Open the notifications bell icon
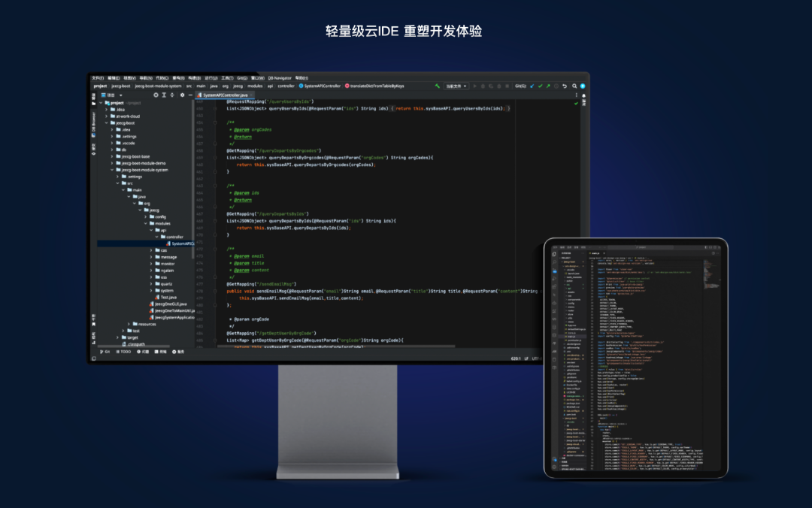 583,95
